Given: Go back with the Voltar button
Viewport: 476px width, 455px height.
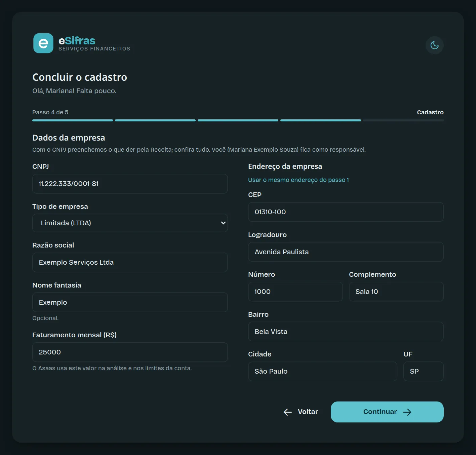Looking at the screenshot, I should tap(301, 412).
